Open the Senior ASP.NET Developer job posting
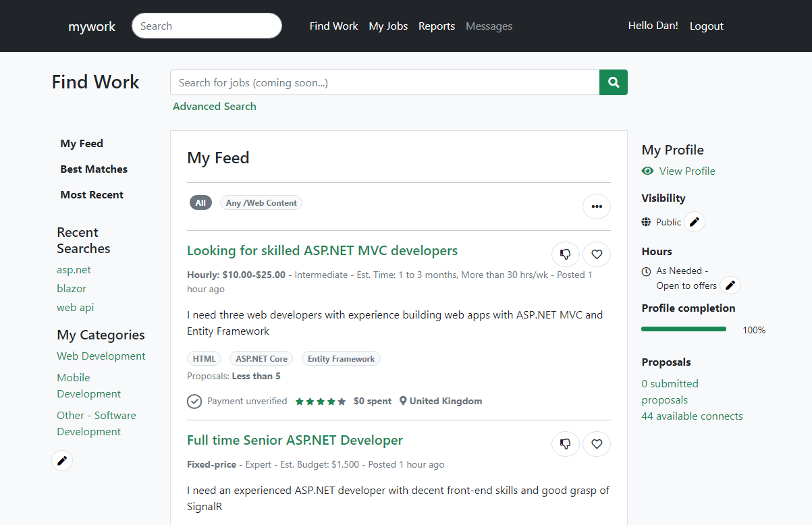 294,440
